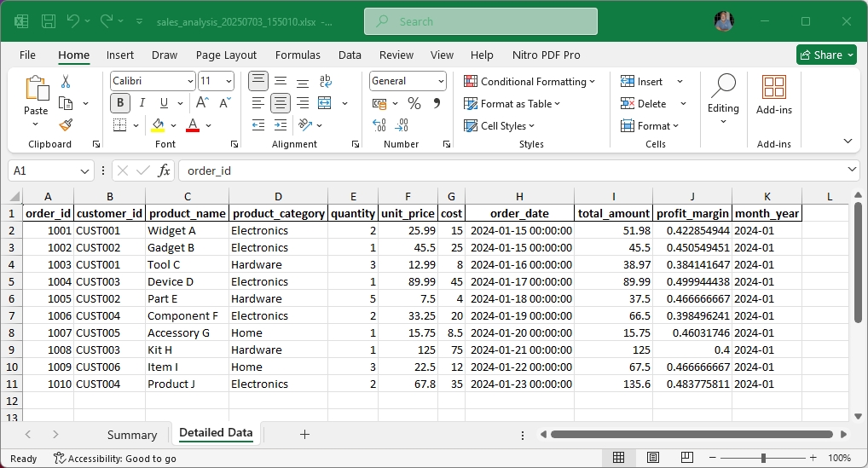Expand the General number format dropdown
This screenshot has width=868, height=468.
[x=441, y=81]
